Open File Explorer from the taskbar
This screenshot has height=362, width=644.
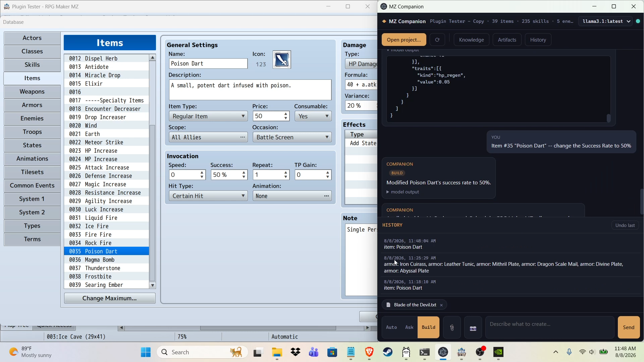point(277,352)
